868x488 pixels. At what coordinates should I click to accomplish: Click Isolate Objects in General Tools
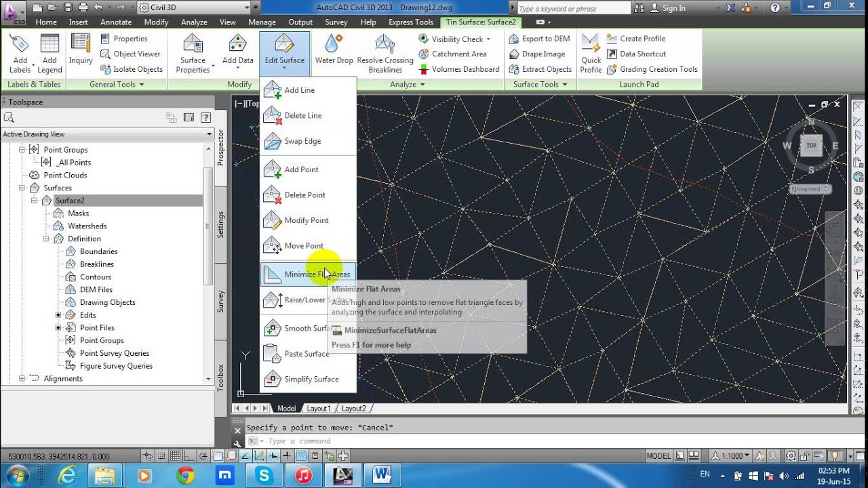point(132,69)
